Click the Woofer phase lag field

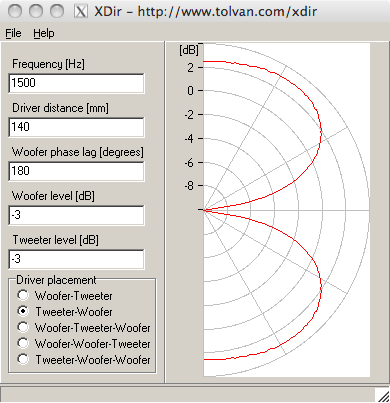[x=76, y=171]
